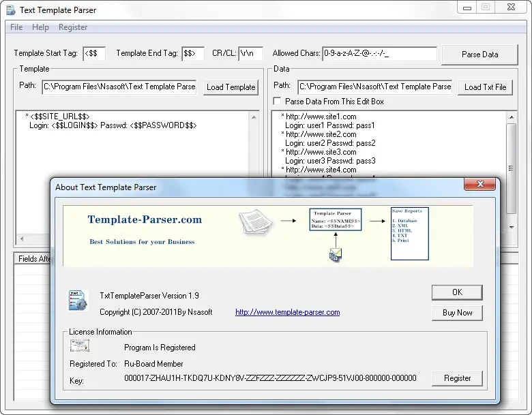This screenshot has width=532, height=415.
Task: Click the envelope icon in the banner
Action: pos(336,255)
